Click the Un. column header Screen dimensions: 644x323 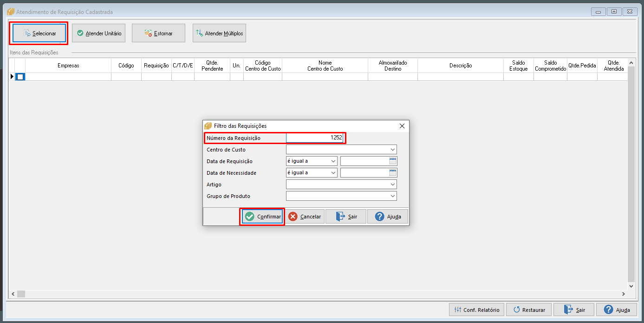tap(237, 66)
